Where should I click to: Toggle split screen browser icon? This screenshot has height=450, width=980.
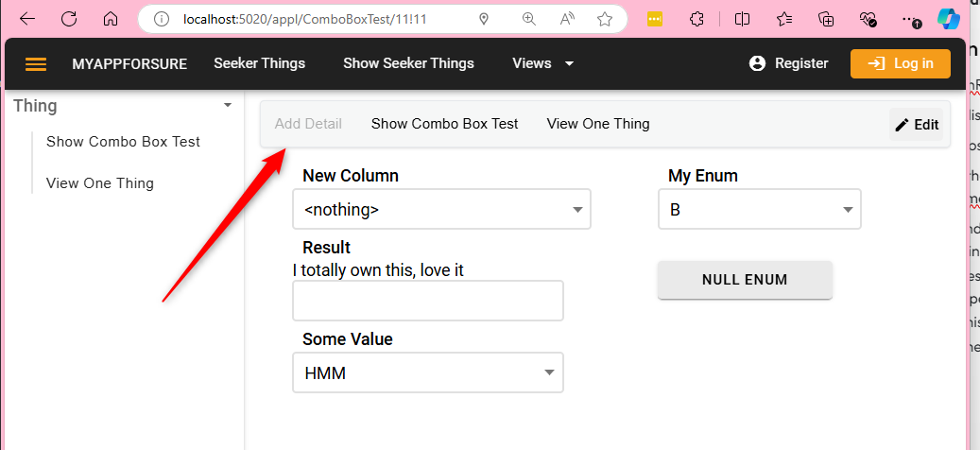point(743,19)
